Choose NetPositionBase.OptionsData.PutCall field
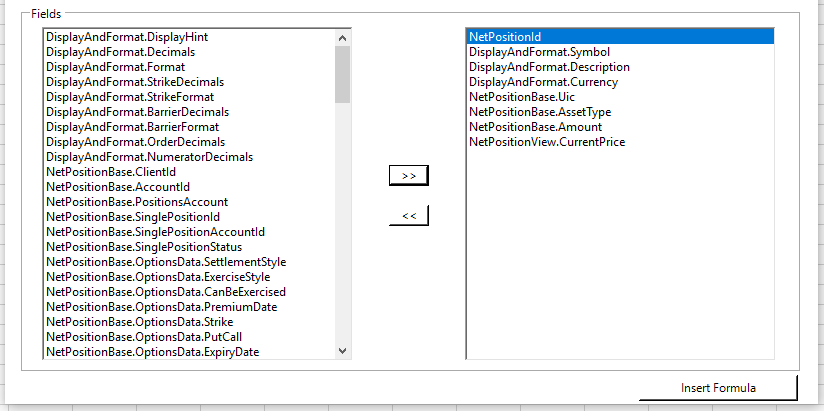Viewport: 824px width, 411px height. click(144, 337)
